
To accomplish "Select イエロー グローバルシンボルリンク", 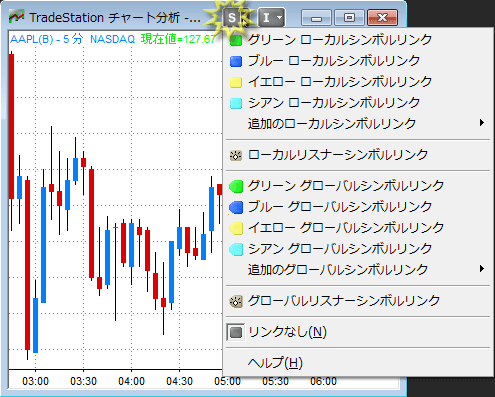I will [358, 228].
